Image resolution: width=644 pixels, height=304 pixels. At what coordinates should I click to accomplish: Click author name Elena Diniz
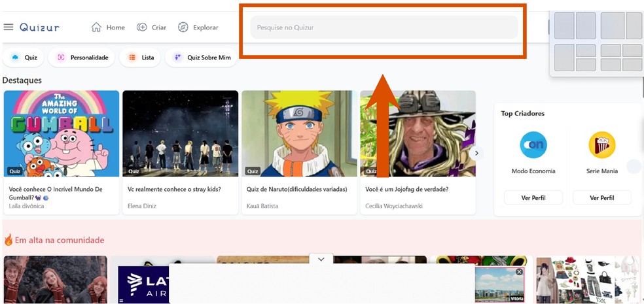point(142,206)
